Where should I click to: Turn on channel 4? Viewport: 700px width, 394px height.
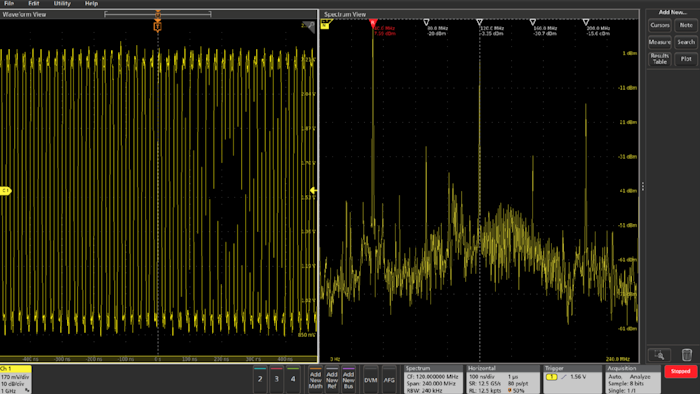(293, 379)
